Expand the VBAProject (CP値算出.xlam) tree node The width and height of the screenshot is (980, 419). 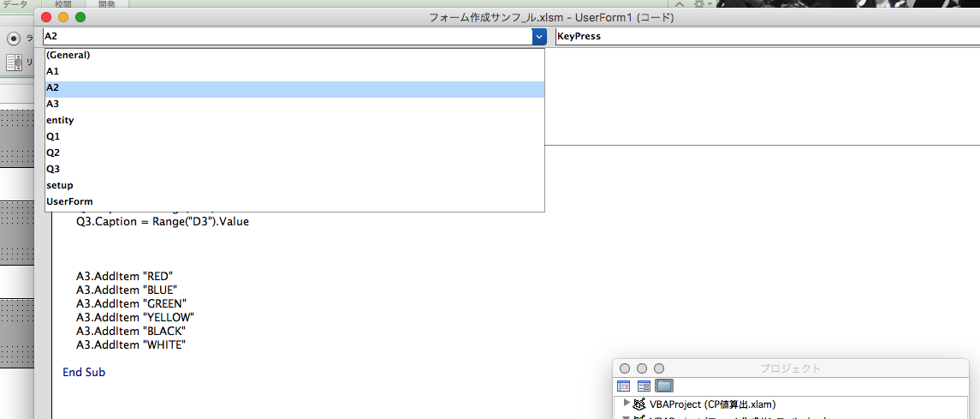[627, 404]
